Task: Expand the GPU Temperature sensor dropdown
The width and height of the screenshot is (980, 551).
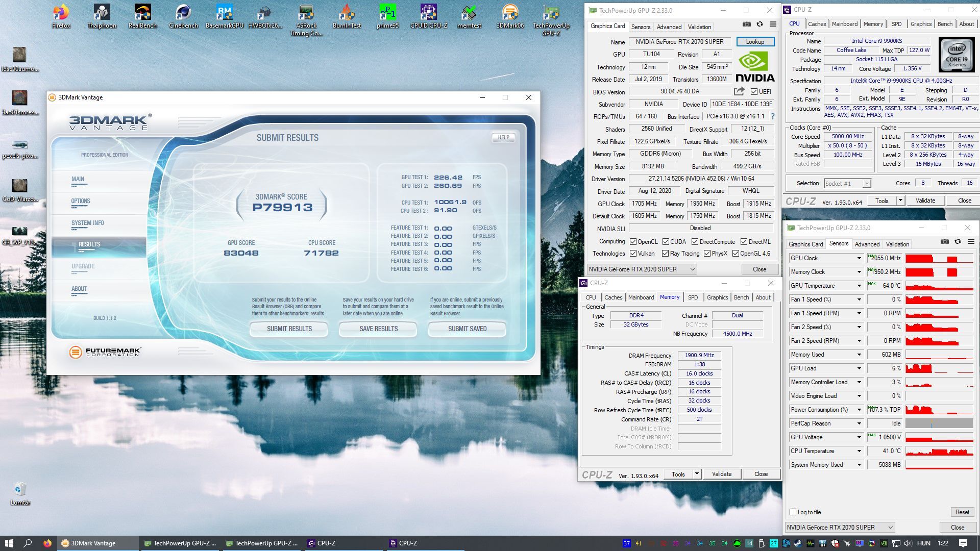Action: [859, 286]
